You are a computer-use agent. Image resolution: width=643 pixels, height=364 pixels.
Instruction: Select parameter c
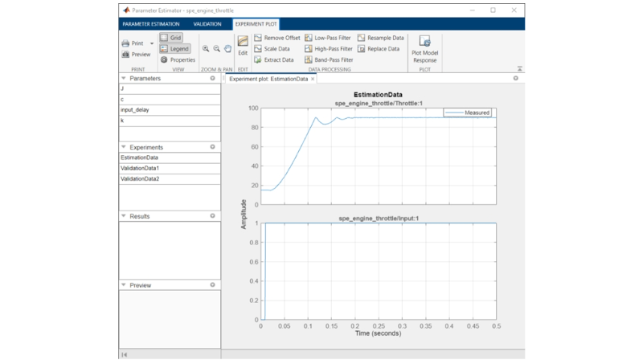pos(170,99)
